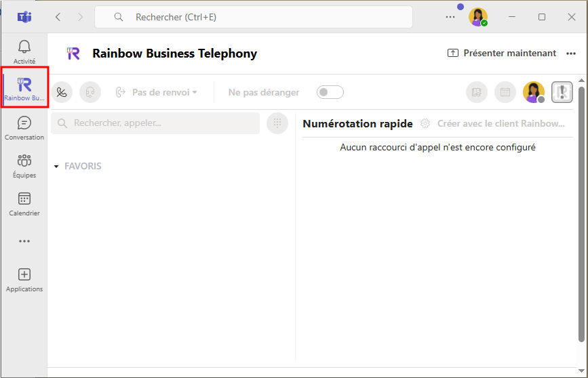Collapse the FAVORIS section
The image size is (588, 378).
(56, 166)
